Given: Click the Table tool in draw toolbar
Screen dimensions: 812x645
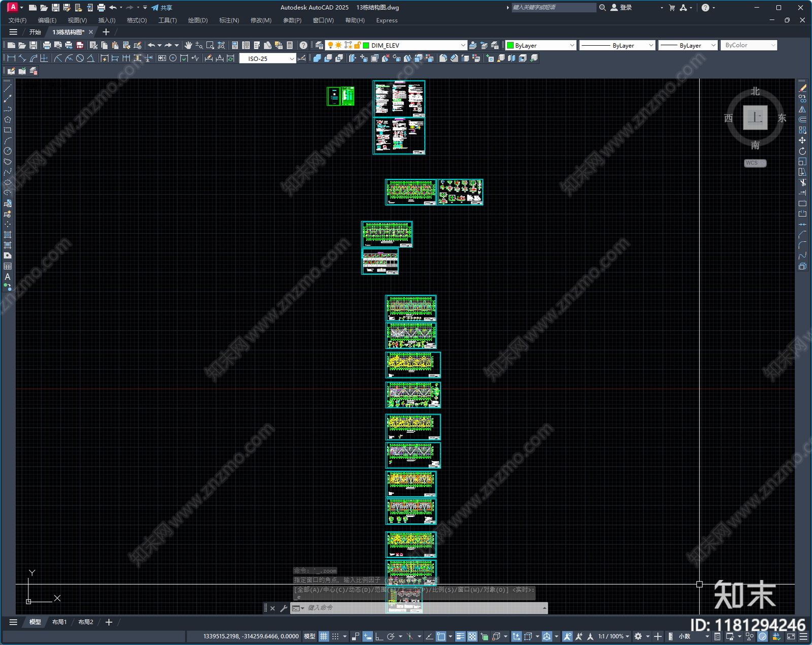Looking at the screenshot, I should coord(8,266).
